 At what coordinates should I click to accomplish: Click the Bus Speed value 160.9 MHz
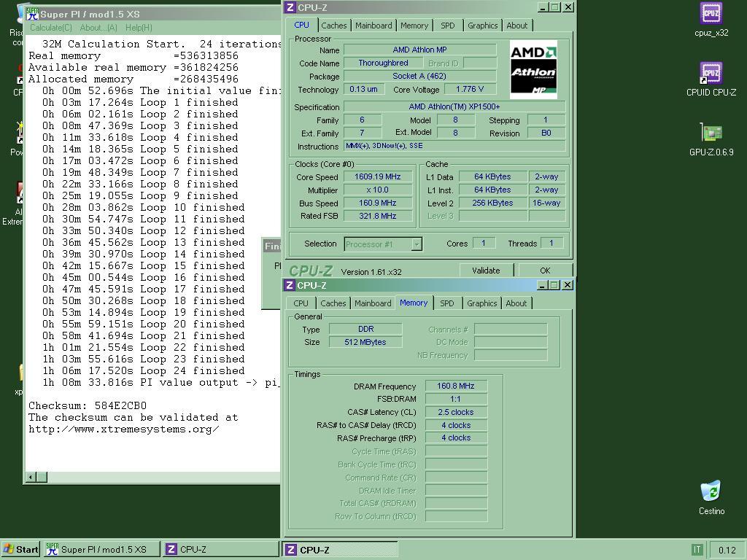(x=377, y=203)
